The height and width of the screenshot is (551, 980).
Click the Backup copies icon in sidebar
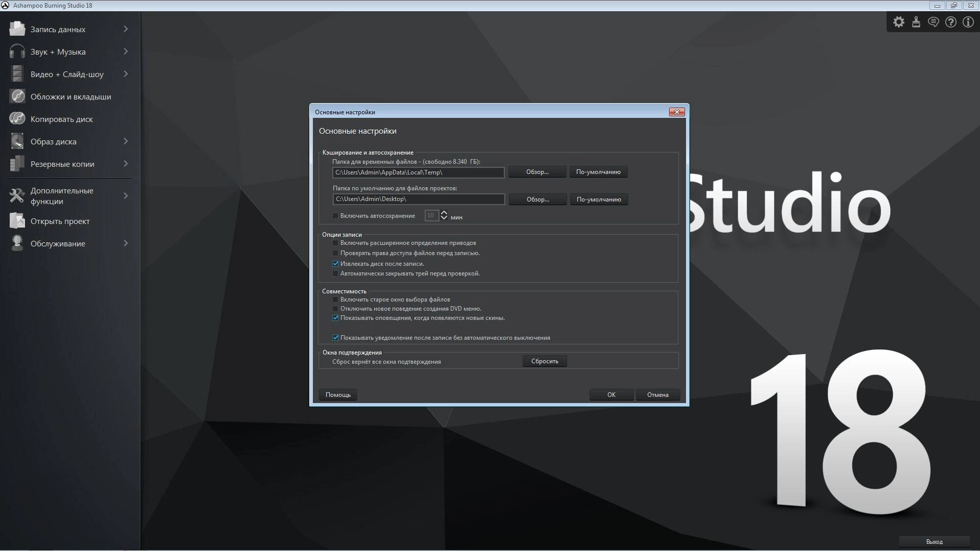17,163
